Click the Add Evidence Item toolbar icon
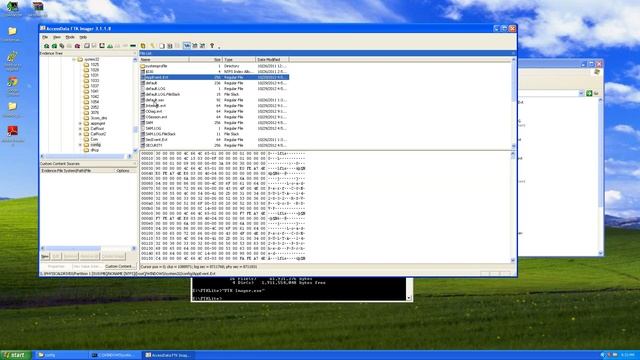This screenshot has width=640, height=360. coord(47,46)
